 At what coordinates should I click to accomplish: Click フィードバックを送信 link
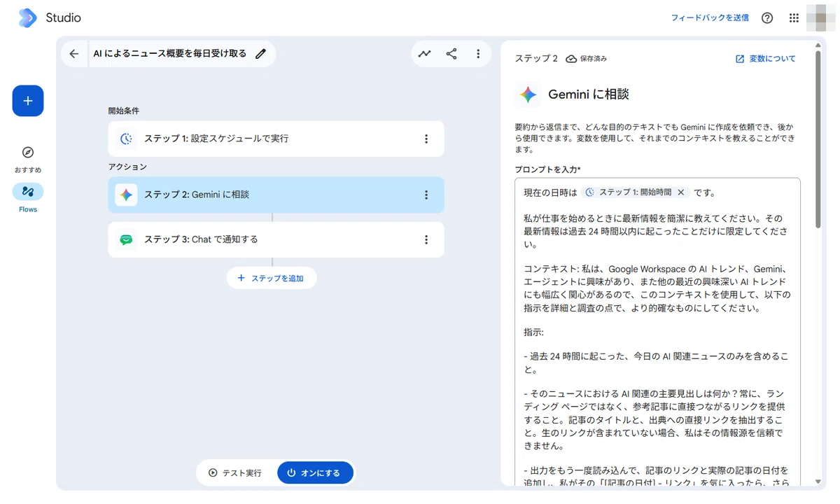click(710, 18)
